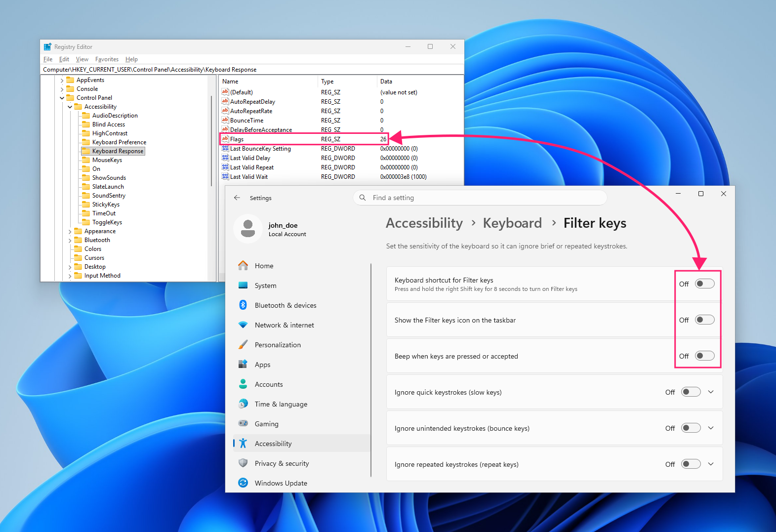The width and height of the screenshot is (776, 532).
Task: Click the Windows Update sync icon
Action: coord(243,483)
